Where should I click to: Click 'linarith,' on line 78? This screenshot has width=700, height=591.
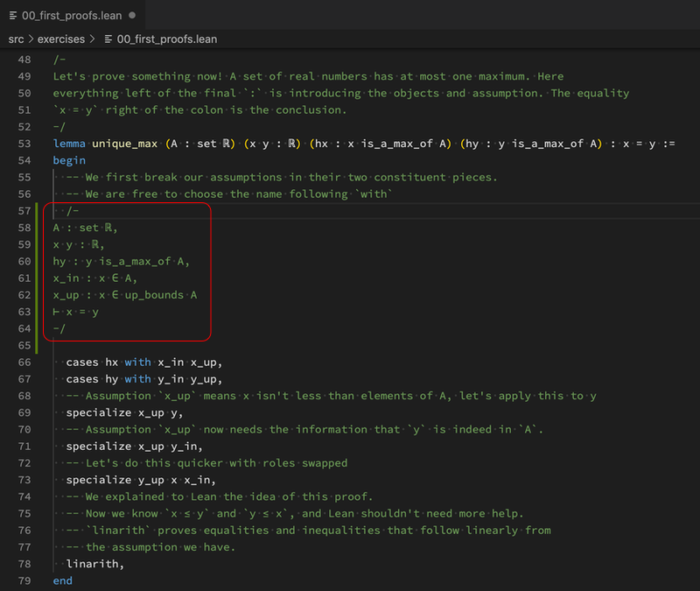coord(95,564)
